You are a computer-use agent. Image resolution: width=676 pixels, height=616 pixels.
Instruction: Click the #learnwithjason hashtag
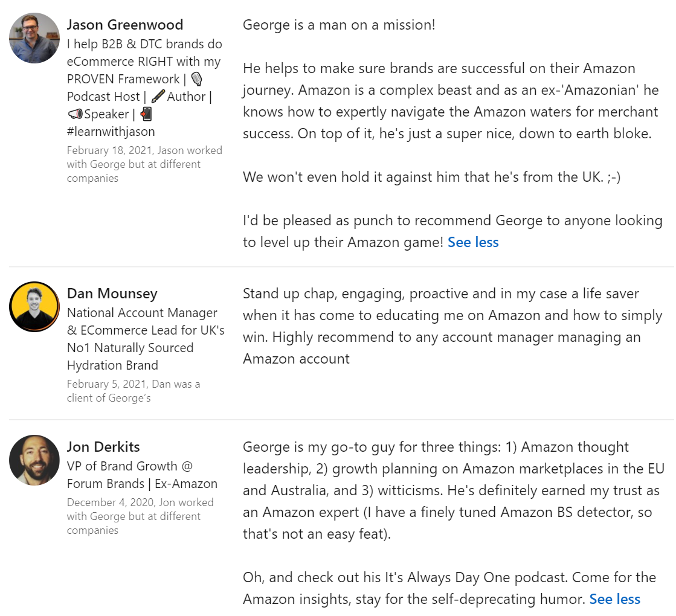click(111, 132)
